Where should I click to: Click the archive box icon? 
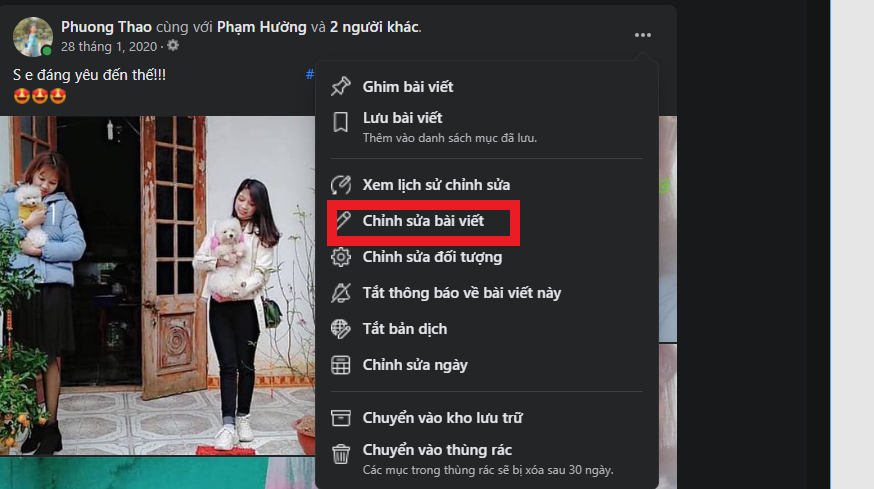click(x=341, y=418)
